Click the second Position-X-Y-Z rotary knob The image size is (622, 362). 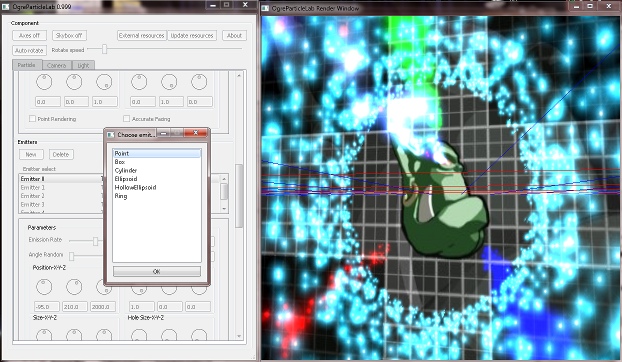click(74, 287)
